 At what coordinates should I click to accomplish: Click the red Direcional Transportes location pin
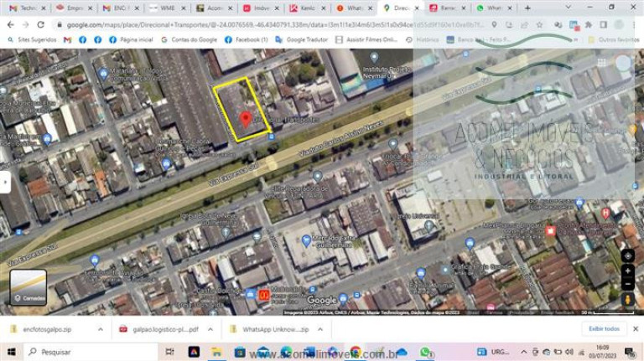pyautogui.click(x=246, y=119)
